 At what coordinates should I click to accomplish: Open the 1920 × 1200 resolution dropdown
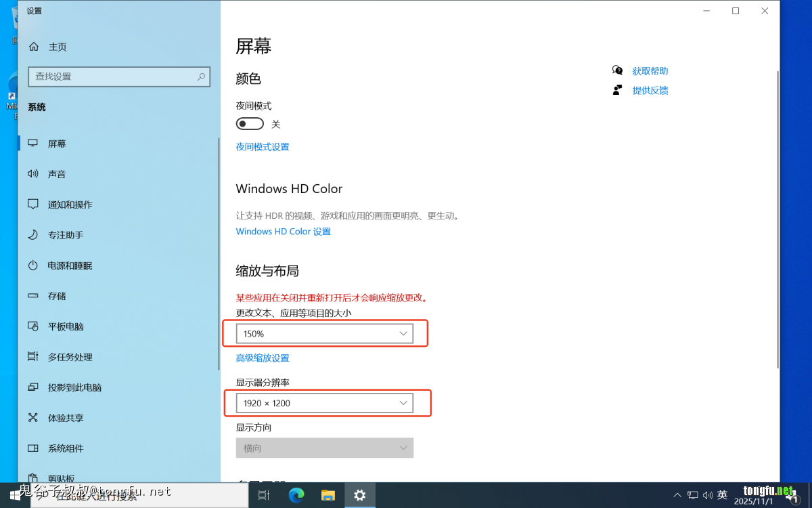click(324, 403)
